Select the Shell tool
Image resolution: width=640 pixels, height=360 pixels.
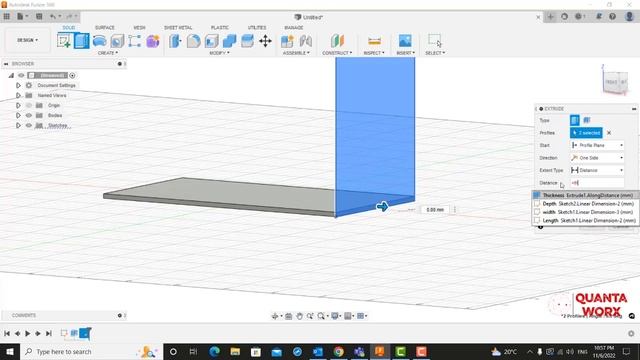211,41
